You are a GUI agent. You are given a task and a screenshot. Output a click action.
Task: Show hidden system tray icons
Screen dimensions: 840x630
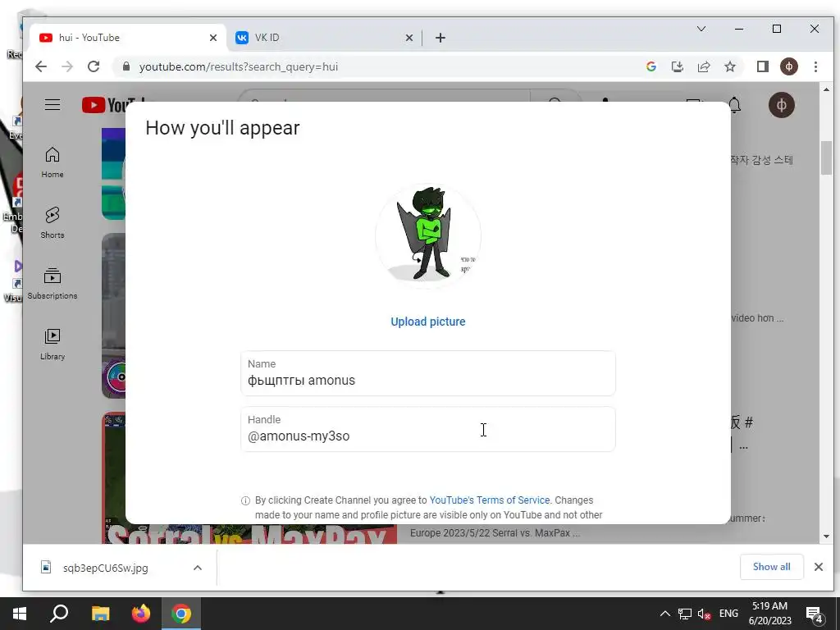pos(664,614)
